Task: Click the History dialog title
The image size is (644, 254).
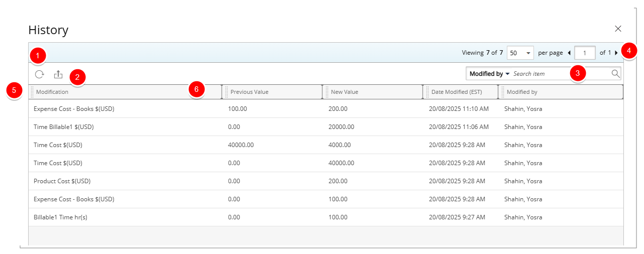Action: click(x=48, y=30)
